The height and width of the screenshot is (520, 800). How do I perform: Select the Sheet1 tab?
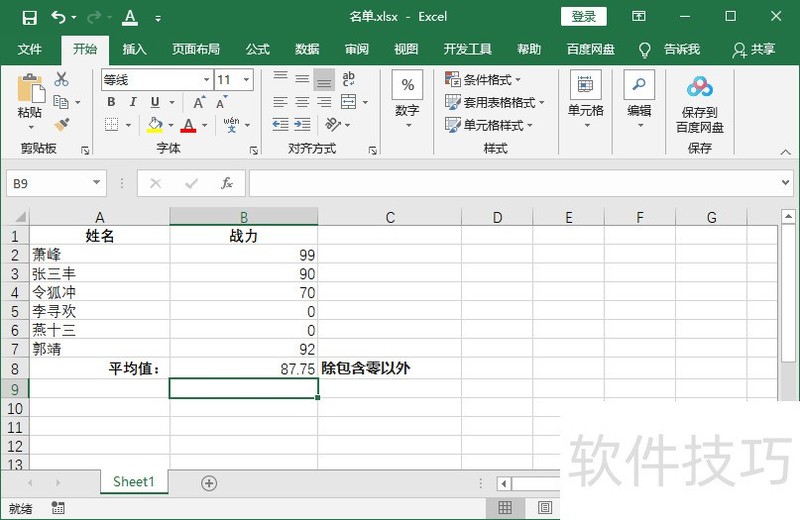(x=134, y=482)
